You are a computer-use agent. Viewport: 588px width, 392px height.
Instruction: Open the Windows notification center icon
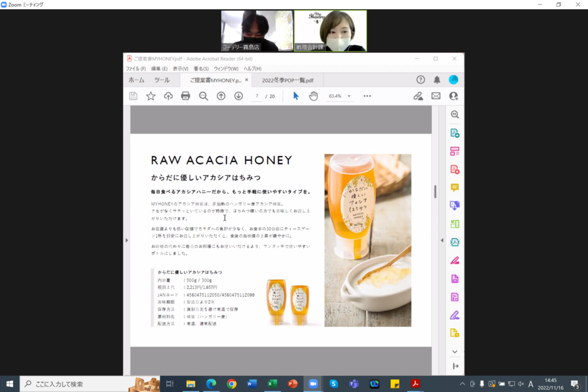pyautogui.click(x=574, y=384)
